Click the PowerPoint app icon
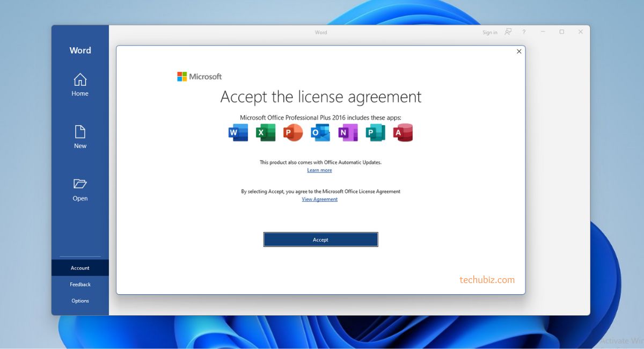 pos(293,133)
